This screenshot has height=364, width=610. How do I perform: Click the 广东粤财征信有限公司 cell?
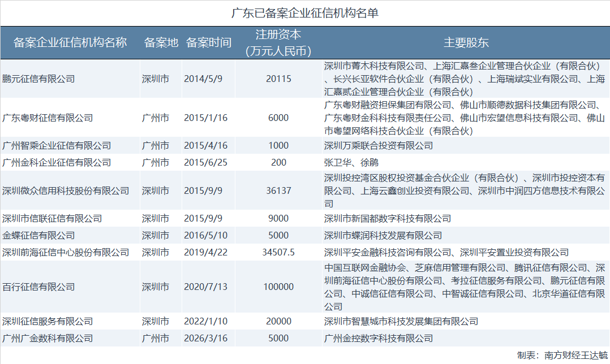click(48, 118)
